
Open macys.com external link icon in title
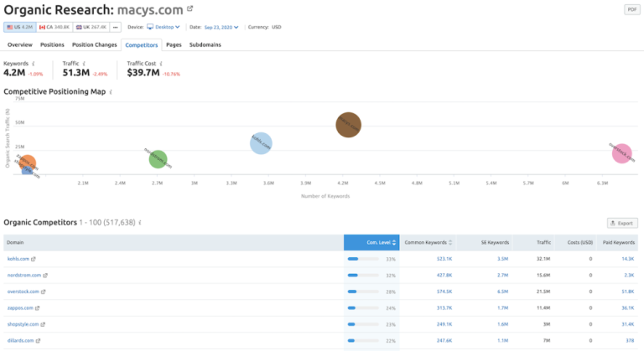pyautogui.click(x=190, y=8)
